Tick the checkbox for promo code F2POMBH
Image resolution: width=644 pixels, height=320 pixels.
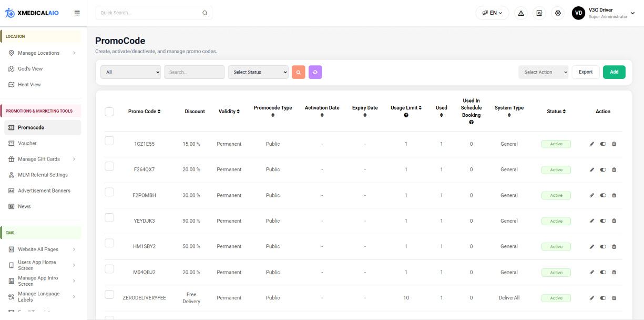(x=109, y=192)
